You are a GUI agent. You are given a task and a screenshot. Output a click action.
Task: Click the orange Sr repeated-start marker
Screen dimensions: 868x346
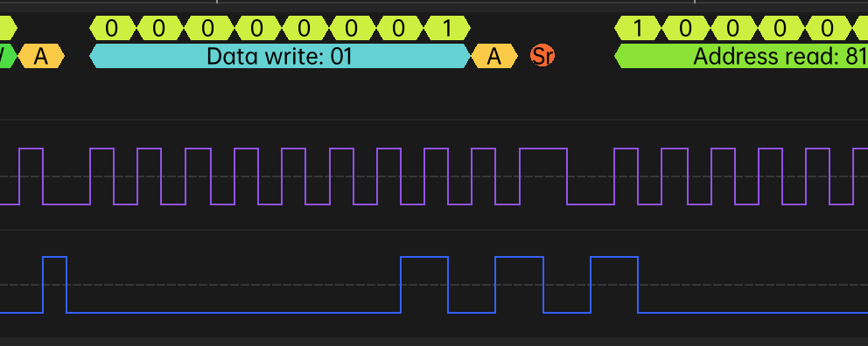click(542, 56)
